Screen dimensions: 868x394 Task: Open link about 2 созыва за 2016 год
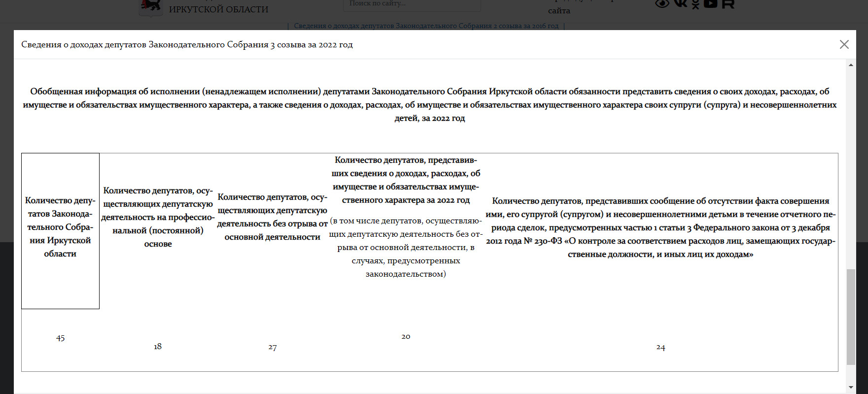pyautogui.click(x=426, y=26)
